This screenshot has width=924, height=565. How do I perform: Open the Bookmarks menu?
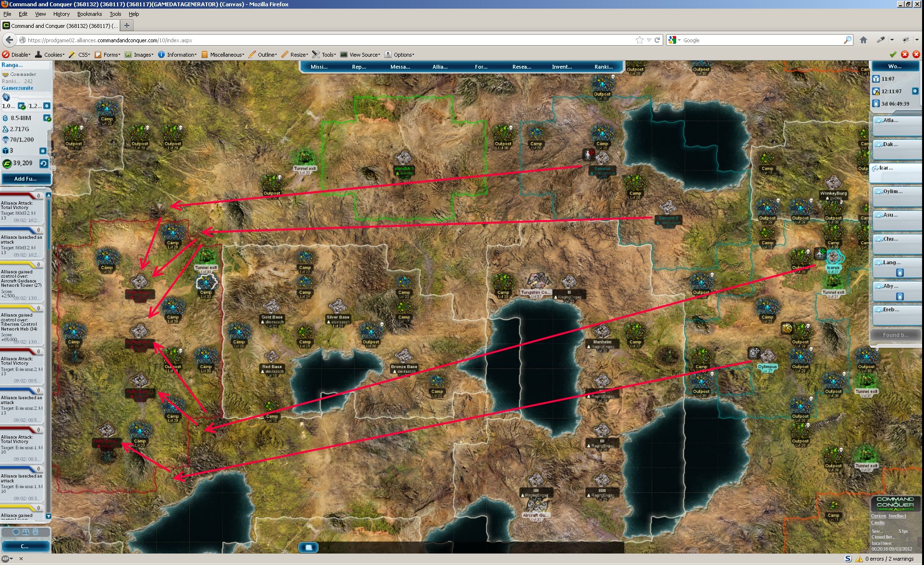point(89,14)
